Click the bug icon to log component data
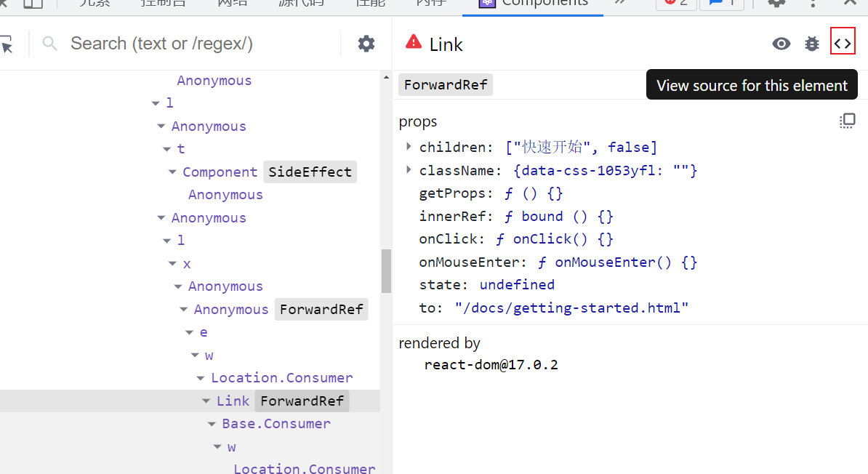Viewport: 868px width, 474px height. [x=811, y=44]
